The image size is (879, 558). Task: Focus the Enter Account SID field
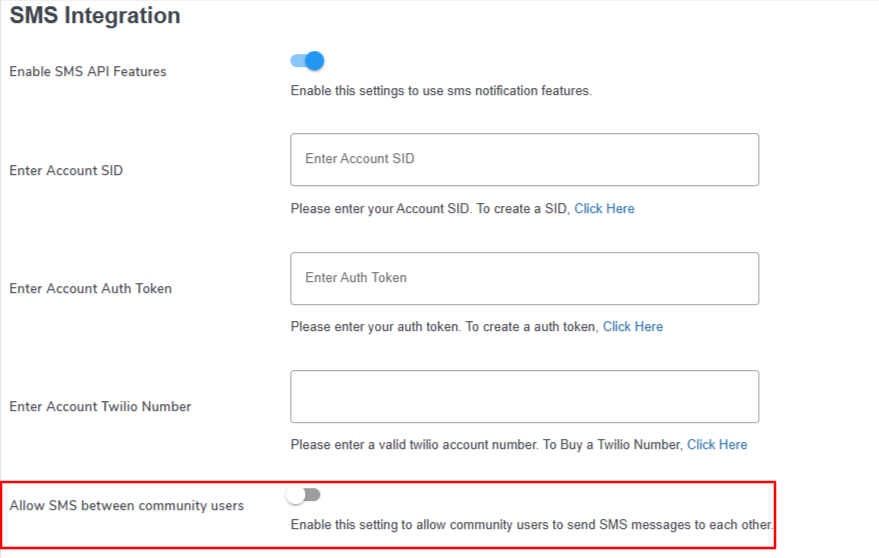pos(524,159)
